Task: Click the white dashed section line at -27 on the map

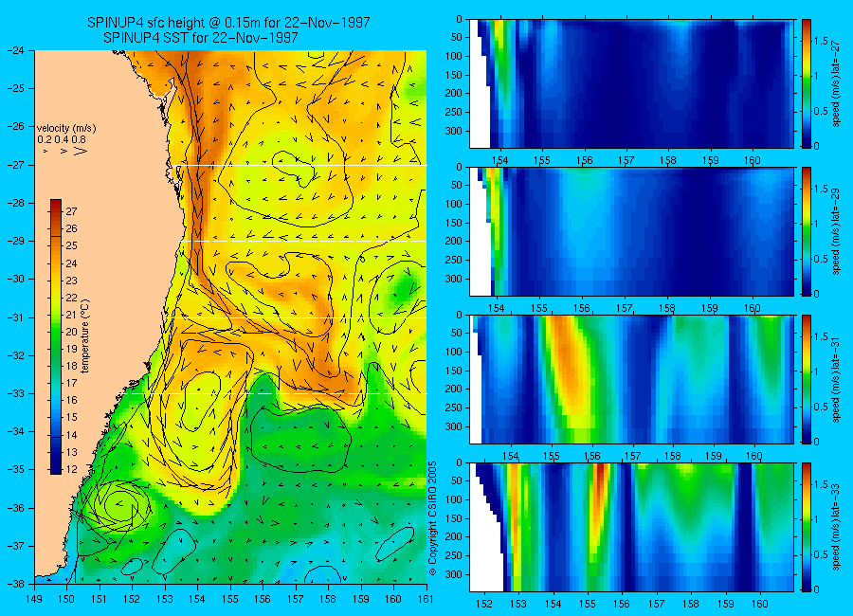Action: pyautogui.click(x=299, y=165)
